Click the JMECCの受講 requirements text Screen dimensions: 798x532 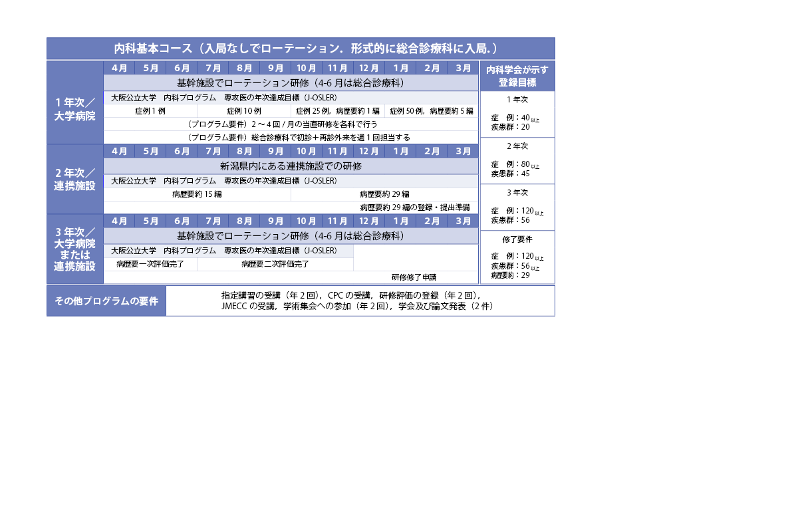359,307
